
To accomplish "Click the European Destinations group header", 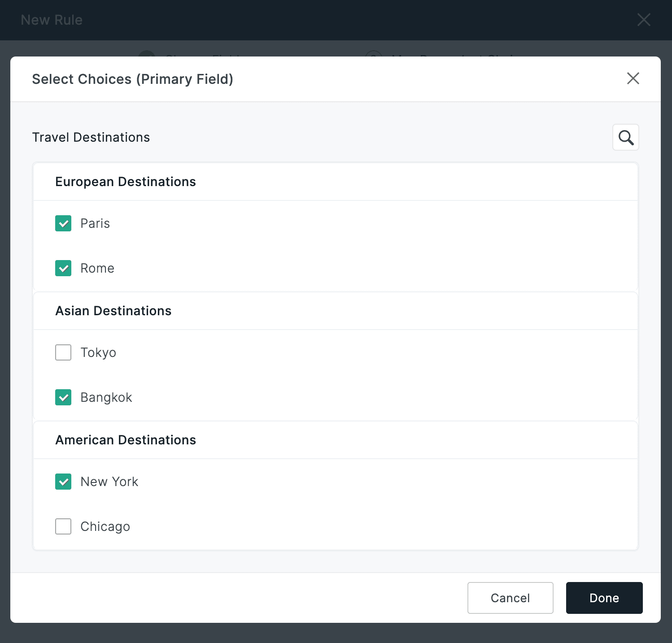I will tap(126, 182).
